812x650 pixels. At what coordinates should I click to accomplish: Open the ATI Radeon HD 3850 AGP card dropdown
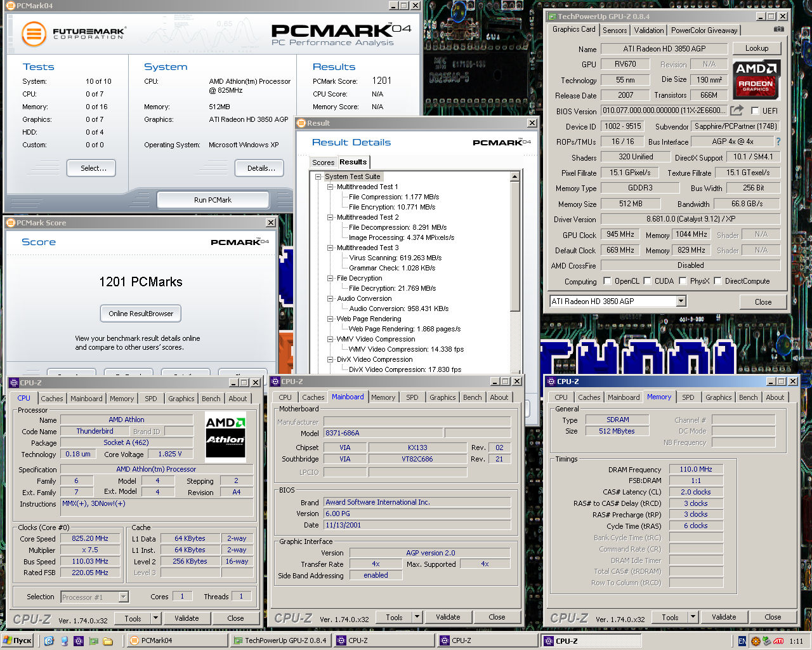coord(681,302)
